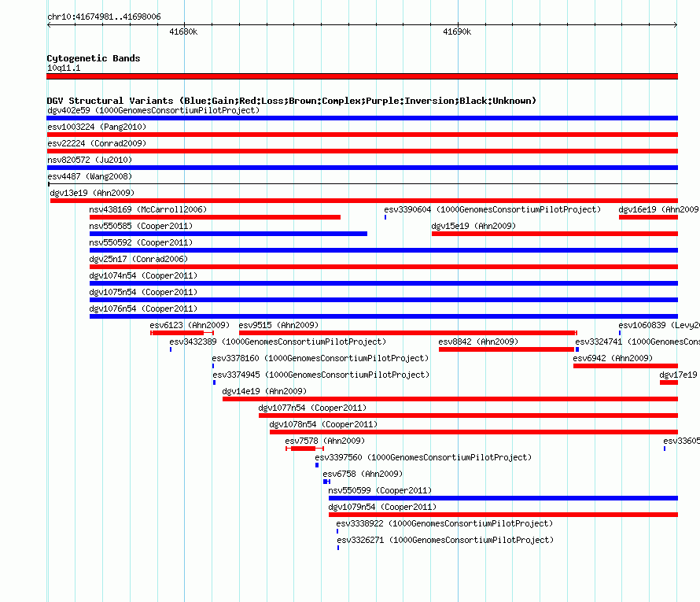Click dgv17e19 short red bar

coord(669,382)
